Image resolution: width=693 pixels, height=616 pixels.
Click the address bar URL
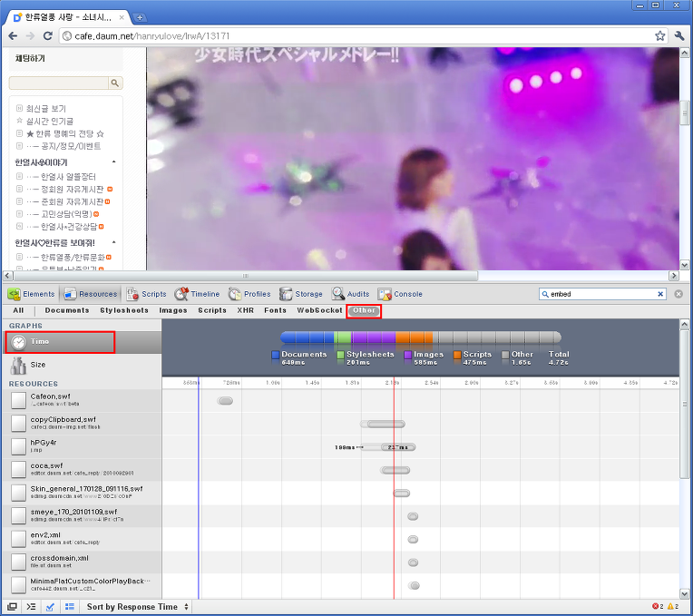152,35
